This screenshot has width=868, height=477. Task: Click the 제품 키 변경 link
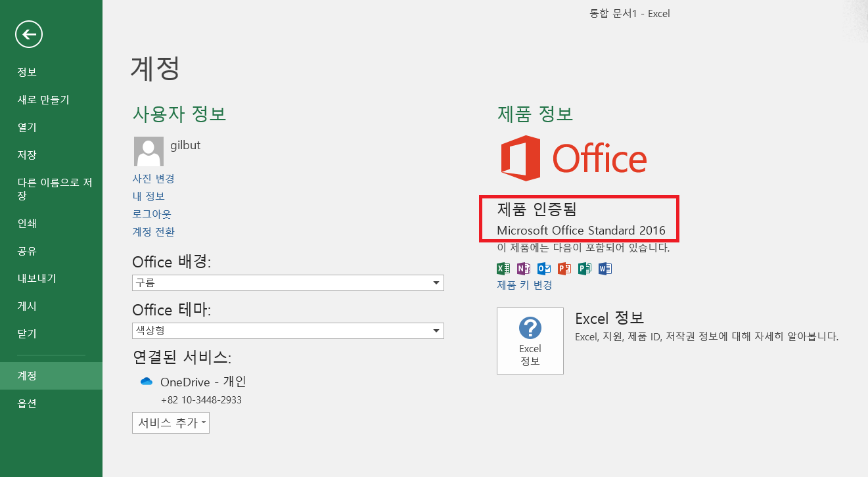[524, 285]
